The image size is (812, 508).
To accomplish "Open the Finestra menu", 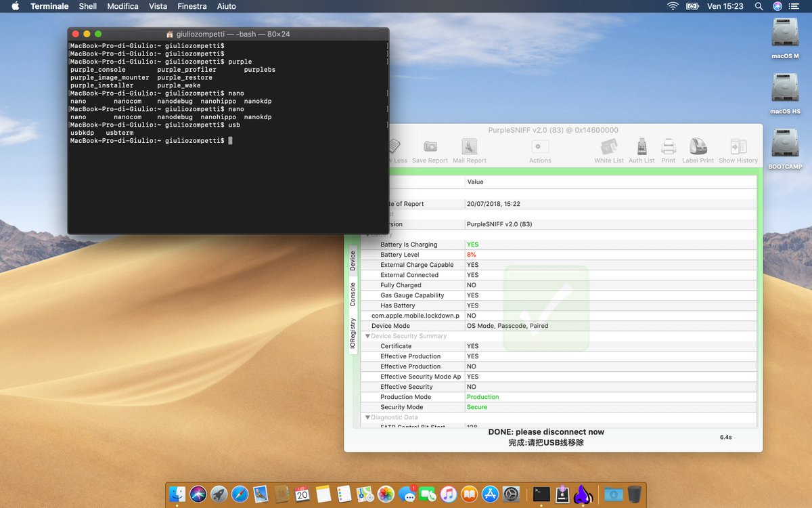I will coord(192,6).
